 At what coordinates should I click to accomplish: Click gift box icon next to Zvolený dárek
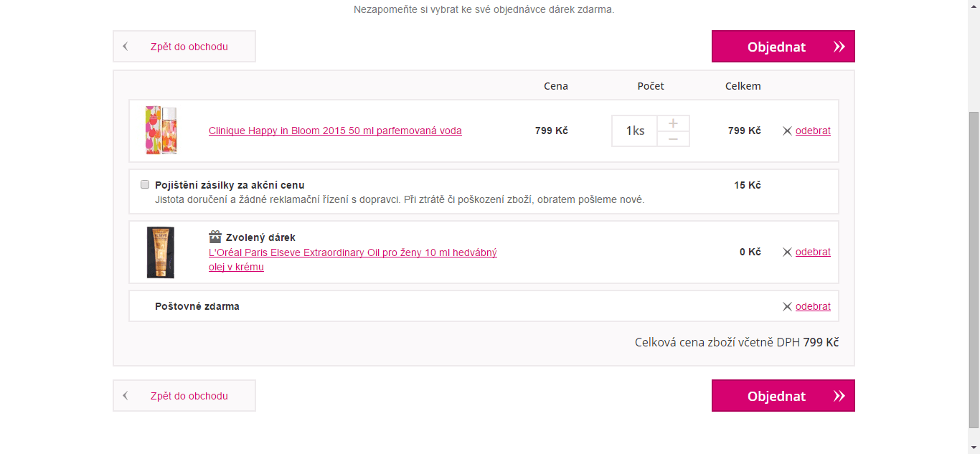coord(215,237)
